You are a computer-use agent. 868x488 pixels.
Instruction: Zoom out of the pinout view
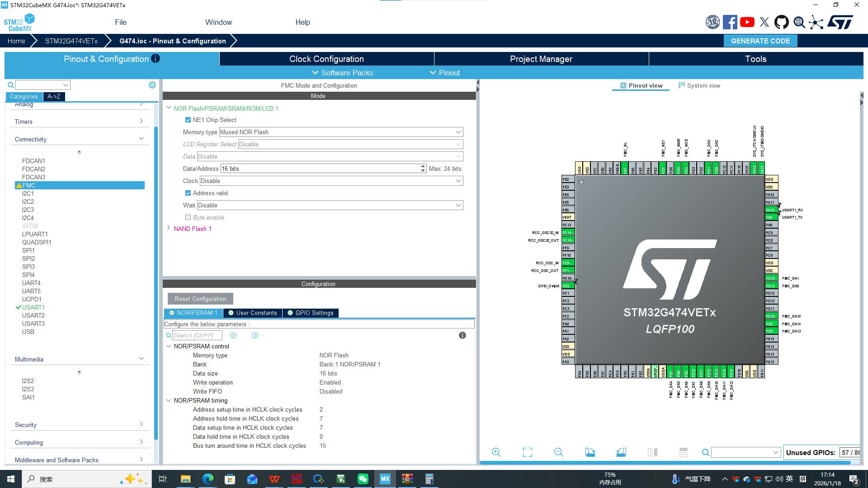coord(558,452)
